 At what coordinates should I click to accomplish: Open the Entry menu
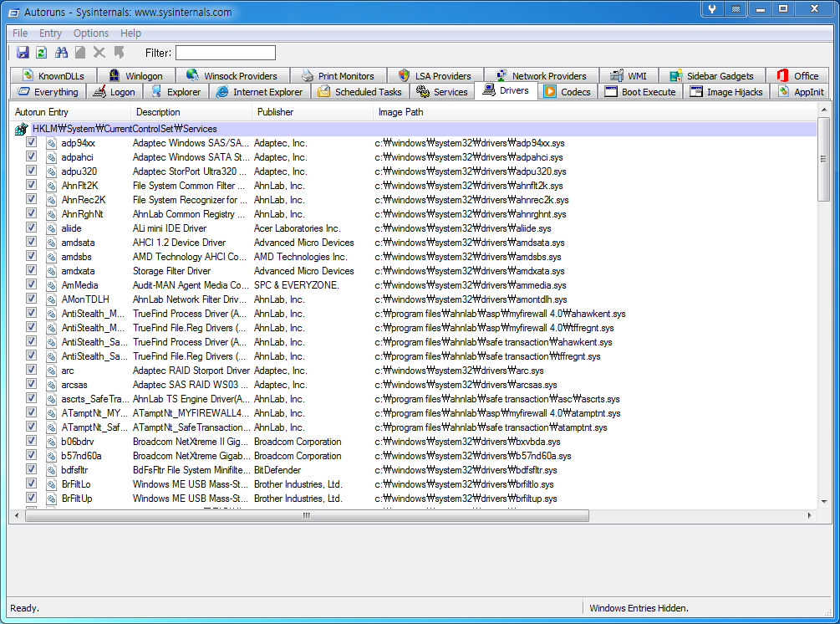point(50,33)
